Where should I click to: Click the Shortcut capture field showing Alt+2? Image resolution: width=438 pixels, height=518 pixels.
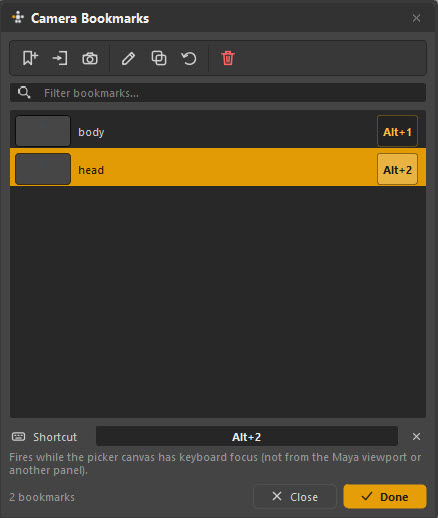247,436
